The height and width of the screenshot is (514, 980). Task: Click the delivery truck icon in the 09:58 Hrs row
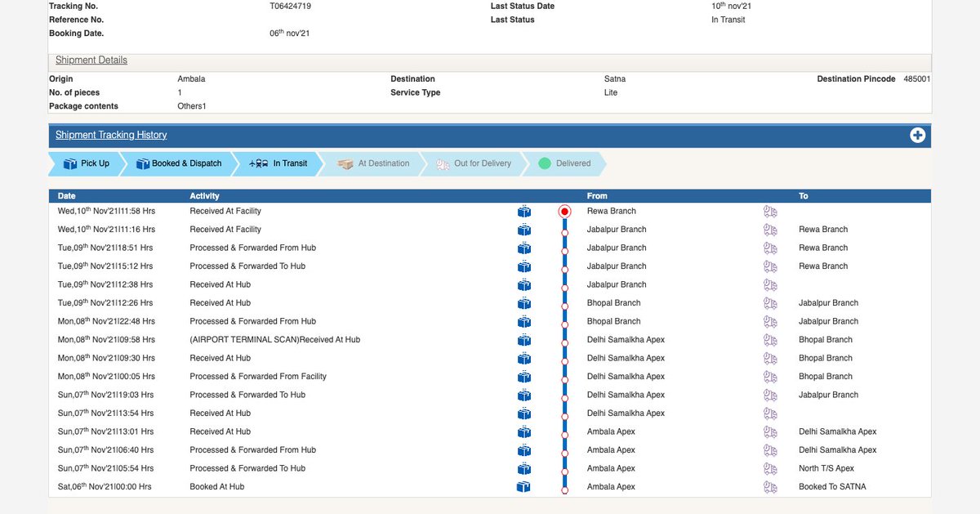[770, 340]
